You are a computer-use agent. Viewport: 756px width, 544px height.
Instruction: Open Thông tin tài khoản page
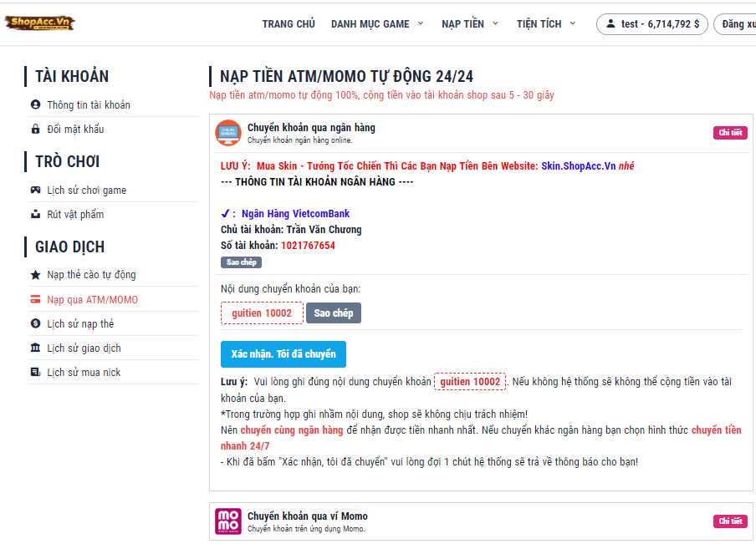click(89, 105)
